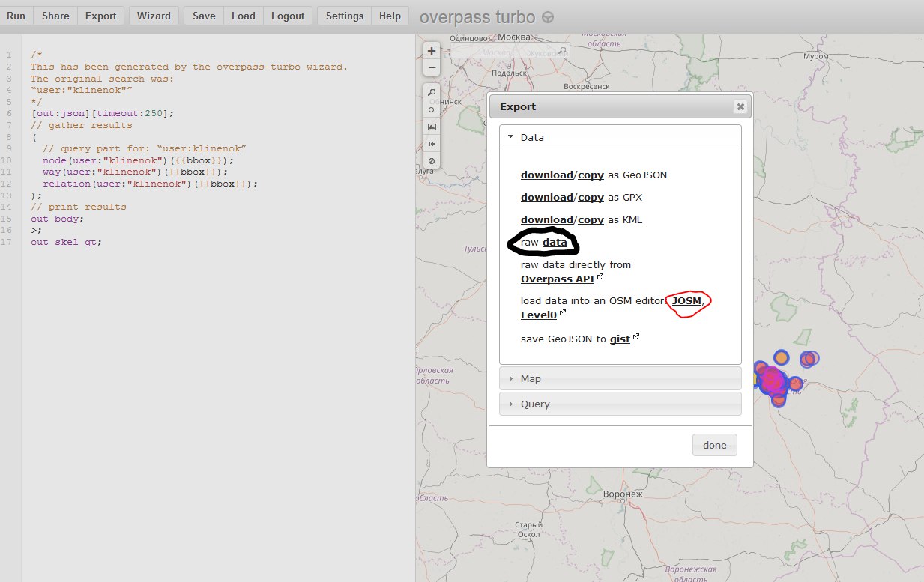The image size is (924, 582).
Task: Download data as GeoJSON
Action: pyautogui.click(x=547, y=175)
